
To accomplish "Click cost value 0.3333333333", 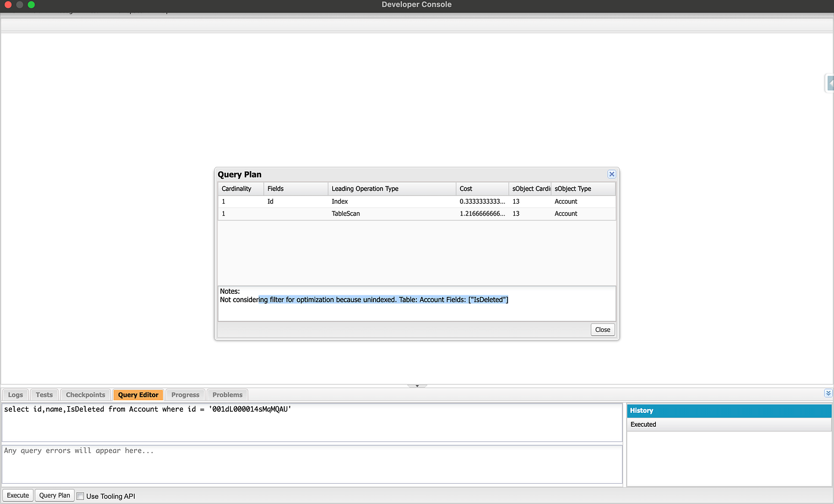I will point(482,201).
